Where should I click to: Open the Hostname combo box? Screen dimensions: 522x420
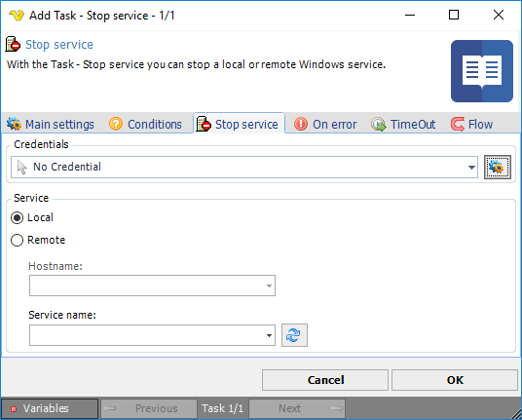coord(152,286)
